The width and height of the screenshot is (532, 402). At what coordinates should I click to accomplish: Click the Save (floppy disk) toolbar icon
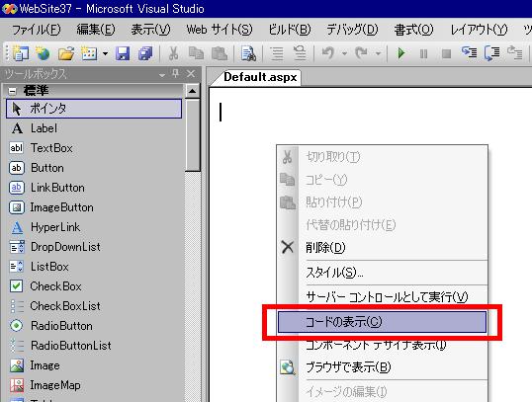tap(123, 53)
